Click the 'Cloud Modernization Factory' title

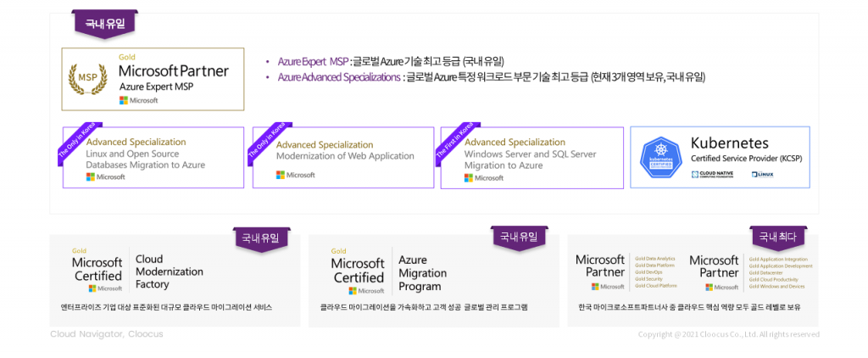click(x=170, y=271)
